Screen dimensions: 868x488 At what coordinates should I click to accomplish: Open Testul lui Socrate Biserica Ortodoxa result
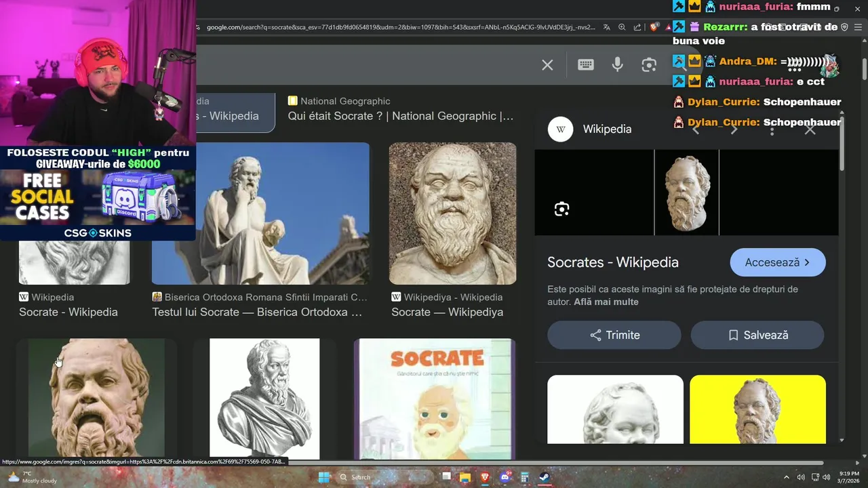(x=257, y=312)
